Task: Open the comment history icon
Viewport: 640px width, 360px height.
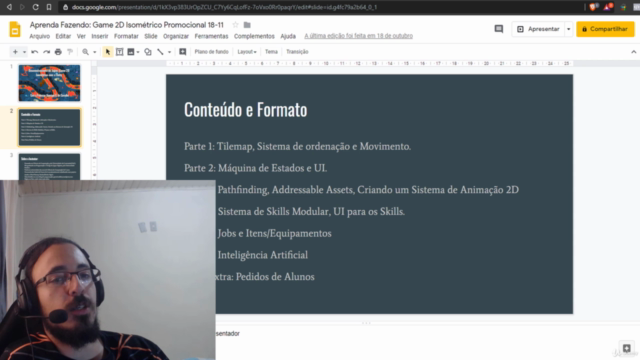Action: (499, 29)
